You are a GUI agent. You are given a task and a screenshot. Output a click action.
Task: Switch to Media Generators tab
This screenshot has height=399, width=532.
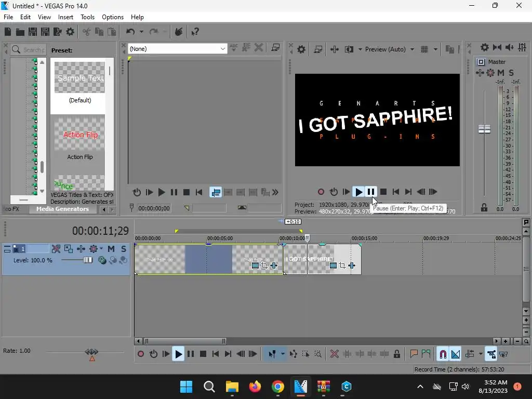62,209
